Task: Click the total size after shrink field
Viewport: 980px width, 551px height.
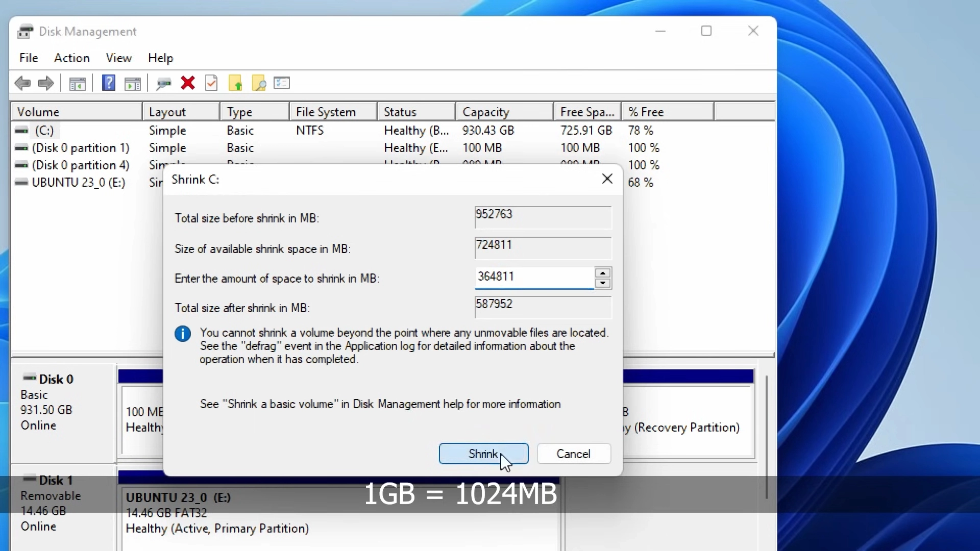Action: pos(543,307)
